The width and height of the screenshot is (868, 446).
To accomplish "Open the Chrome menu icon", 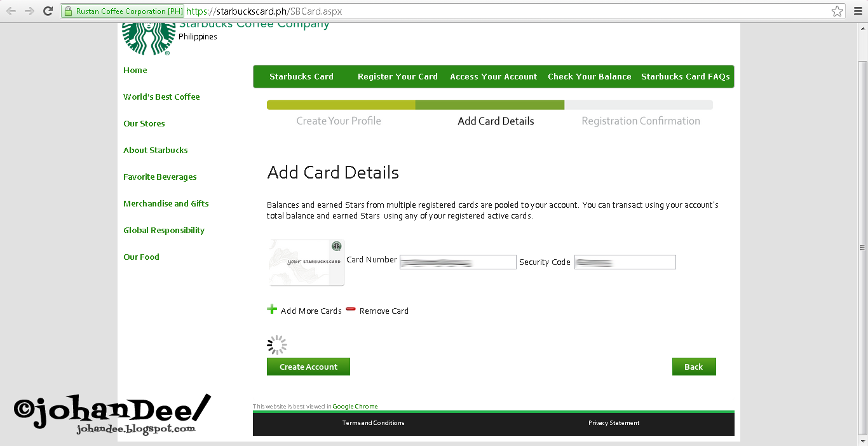I will [858, 10].
